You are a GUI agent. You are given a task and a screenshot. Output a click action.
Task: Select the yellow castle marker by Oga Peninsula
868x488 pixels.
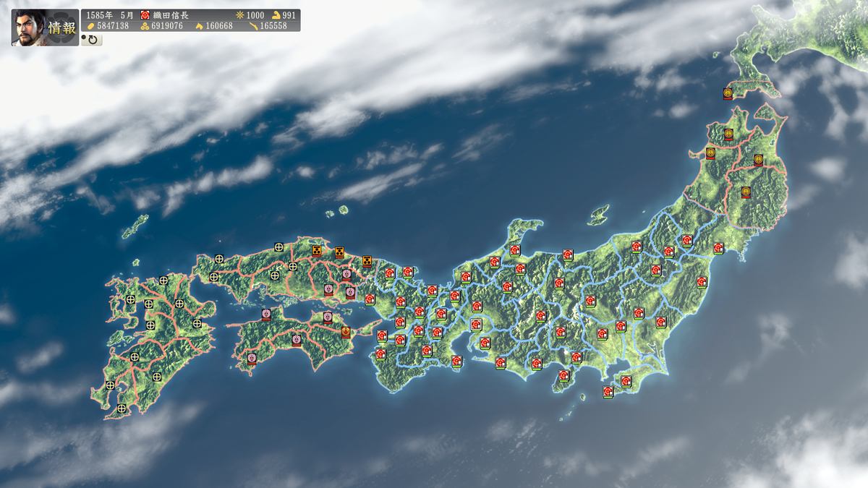(710, 153)
